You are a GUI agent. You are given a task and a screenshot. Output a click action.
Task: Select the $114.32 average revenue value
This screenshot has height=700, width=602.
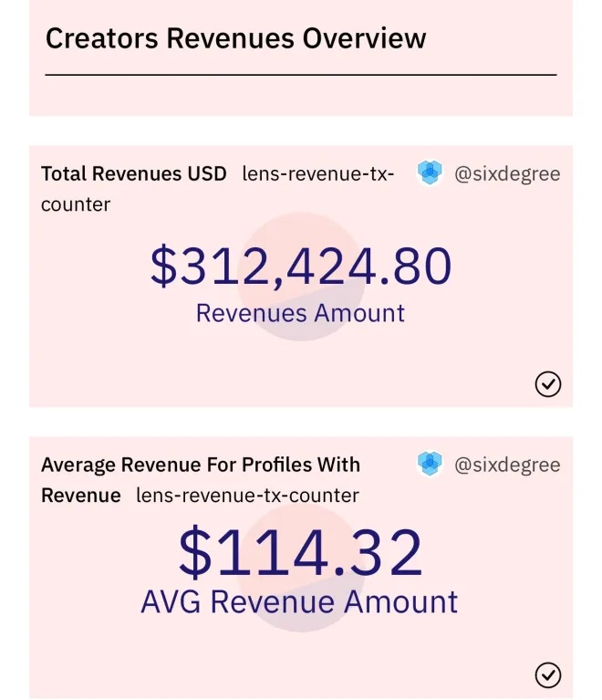301,553
